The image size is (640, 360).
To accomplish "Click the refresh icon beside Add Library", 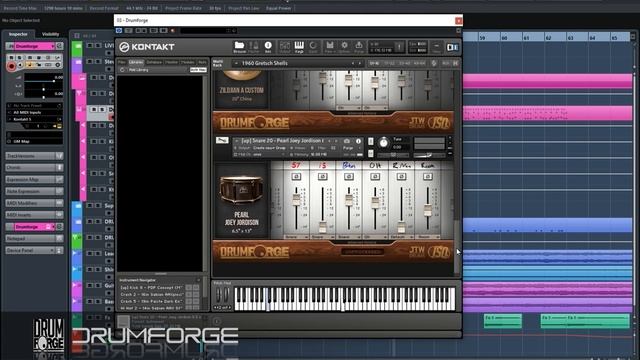I will pyautogui.click(x=122, y=70).
